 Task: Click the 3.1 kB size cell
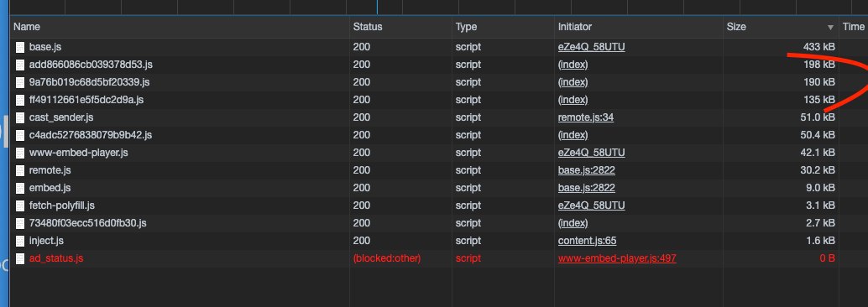click(820, 206)
